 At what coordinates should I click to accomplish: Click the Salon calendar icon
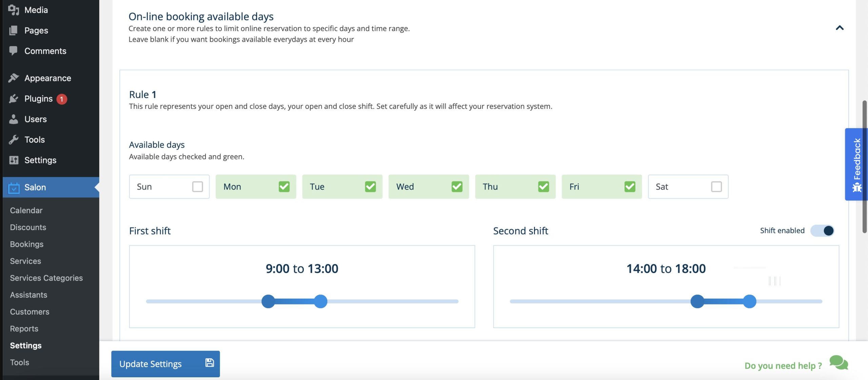click(x=14, y=187)
